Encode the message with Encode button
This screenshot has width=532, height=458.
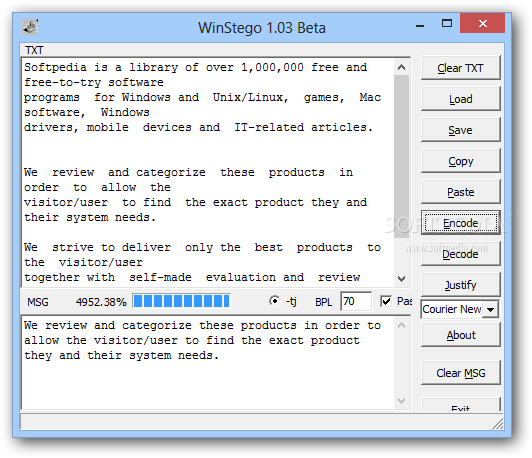(460, 223)
